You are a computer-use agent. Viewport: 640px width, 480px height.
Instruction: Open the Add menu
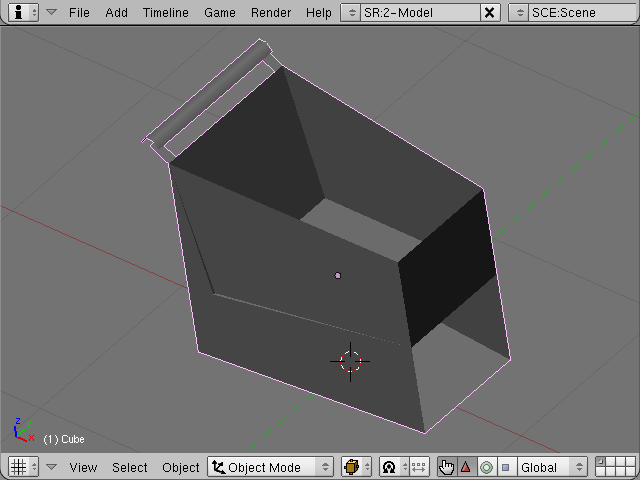pos(116,13)
